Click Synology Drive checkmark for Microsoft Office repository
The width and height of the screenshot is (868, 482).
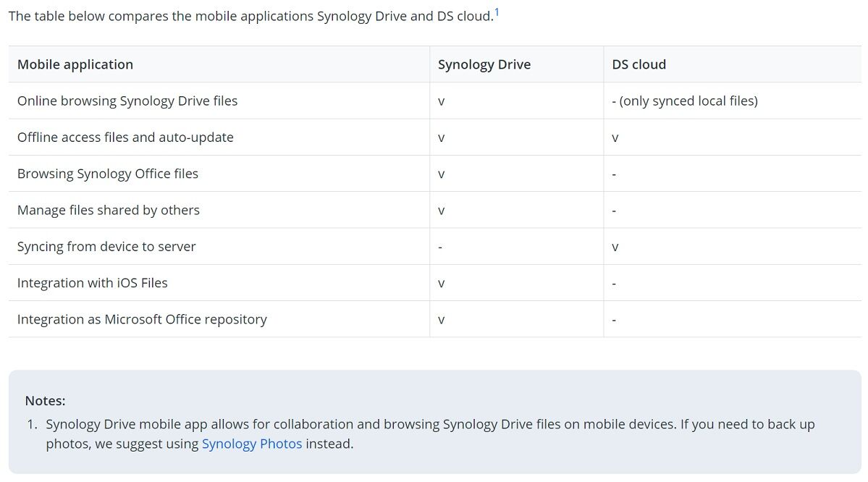[x=441, y=321]
